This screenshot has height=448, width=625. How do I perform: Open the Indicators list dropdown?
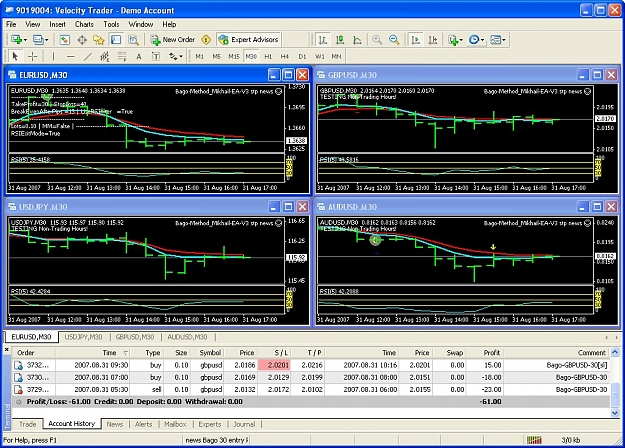(455, 39)
